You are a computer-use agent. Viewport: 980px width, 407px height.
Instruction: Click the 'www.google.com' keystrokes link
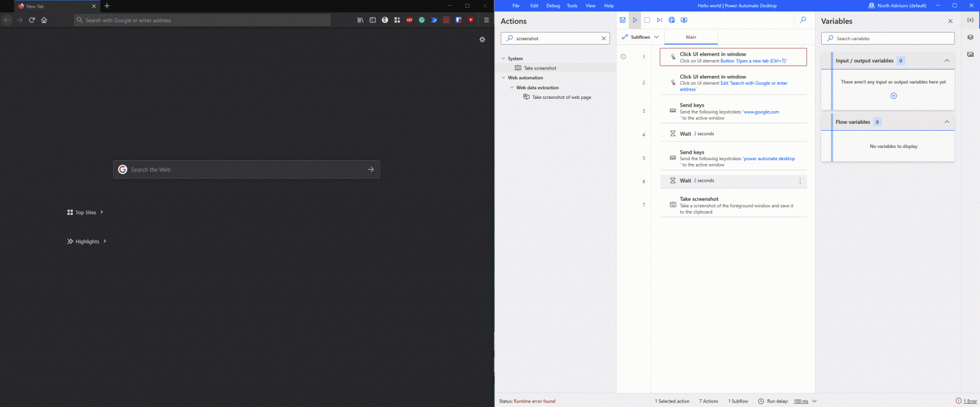click(x=761, y=112)
